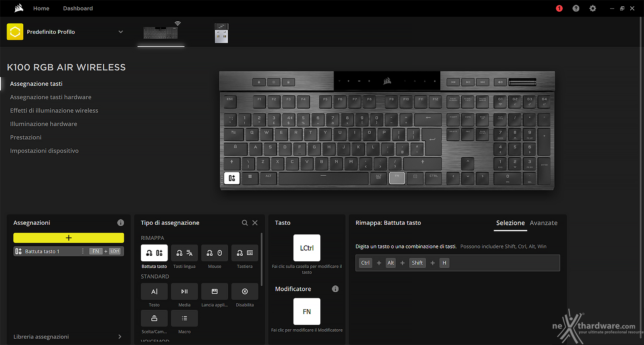
Task: Open Assegnazione tasti section
Action: (x=36, y=84)
